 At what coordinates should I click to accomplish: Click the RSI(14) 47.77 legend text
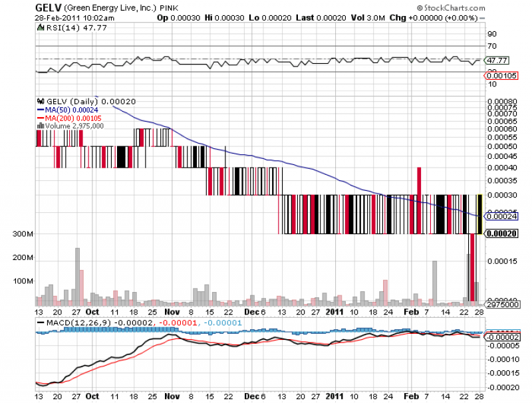(76, 28)
